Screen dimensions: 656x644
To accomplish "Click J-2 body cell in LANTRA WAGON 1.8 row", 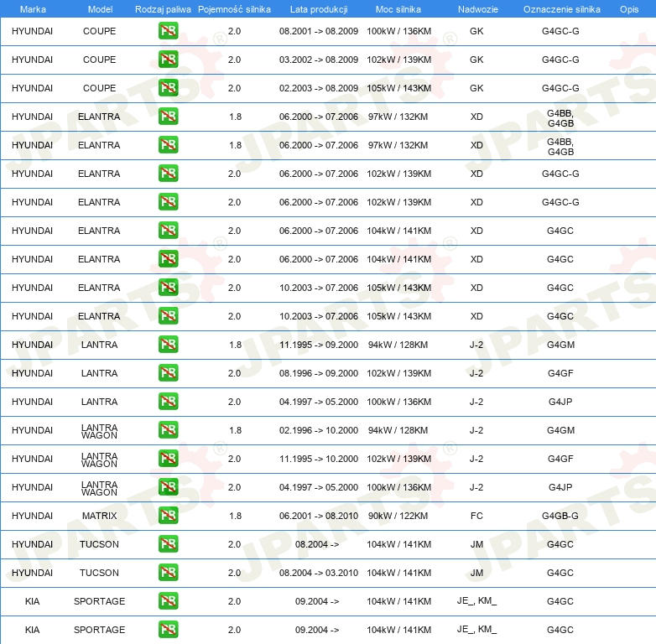I will coord(476,430).
